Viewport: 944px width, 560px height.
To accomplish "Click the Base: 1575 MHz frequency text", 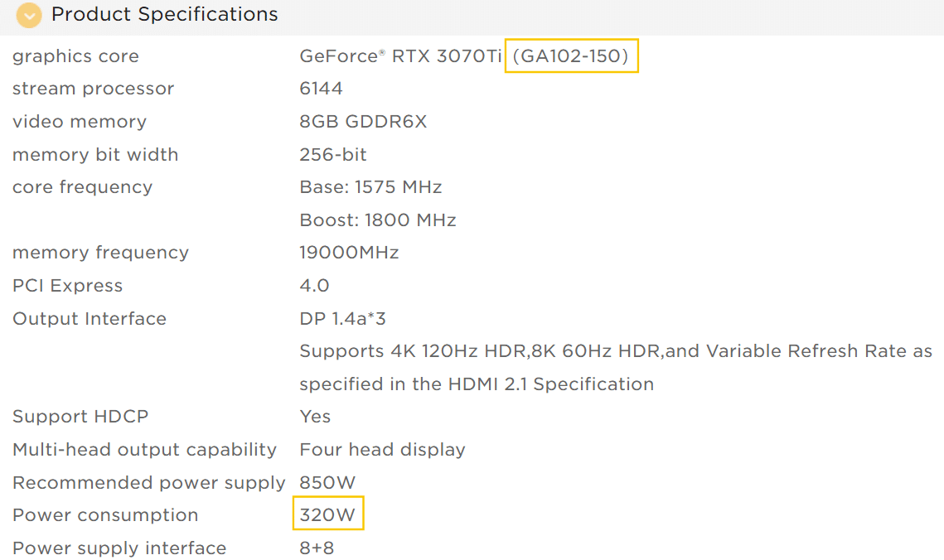I will (x=370, y=187).
